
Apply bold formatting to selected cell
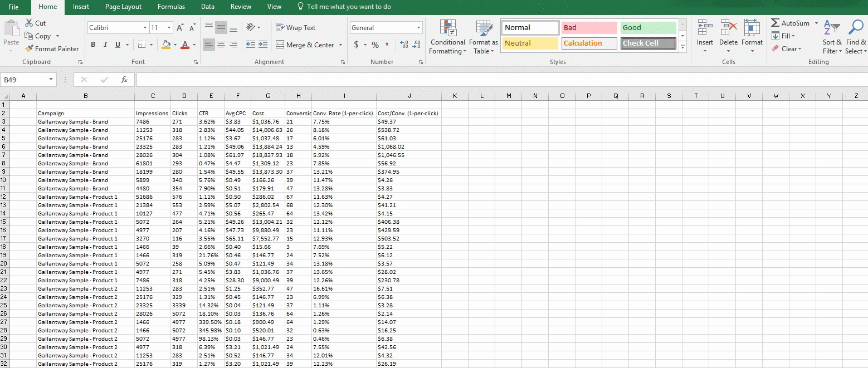pos(93,45)
